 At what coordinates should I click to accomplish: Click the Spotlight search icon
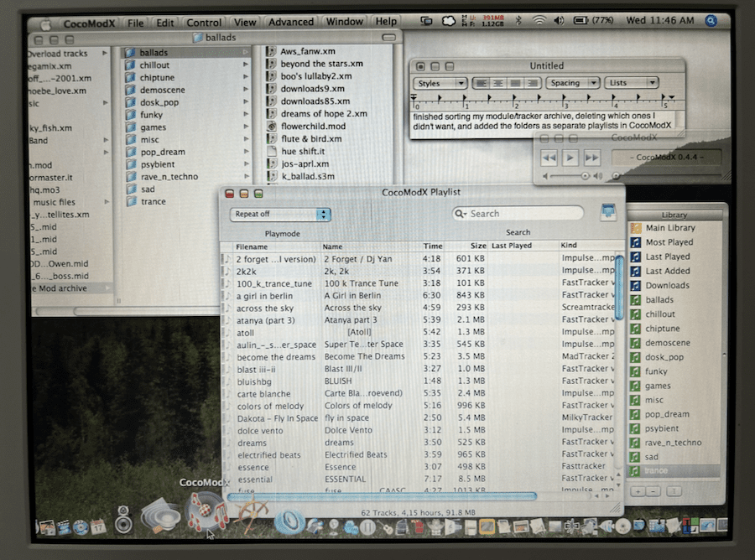(711, 20)
